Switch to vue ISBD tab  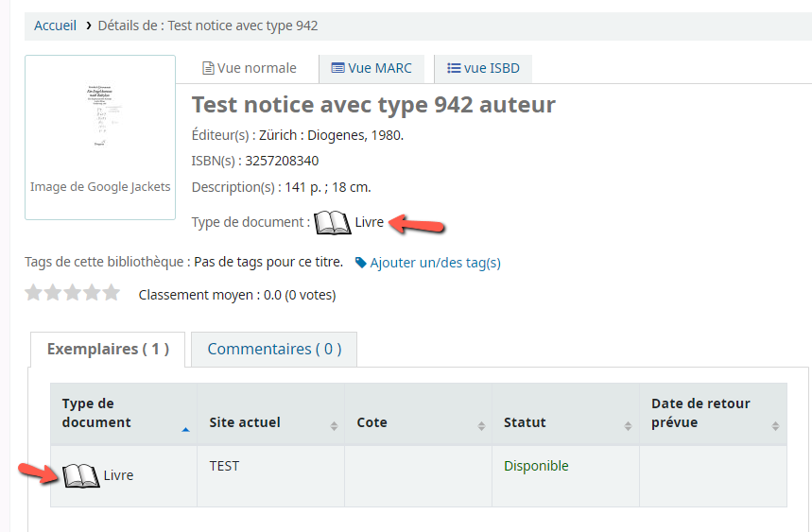483,68
